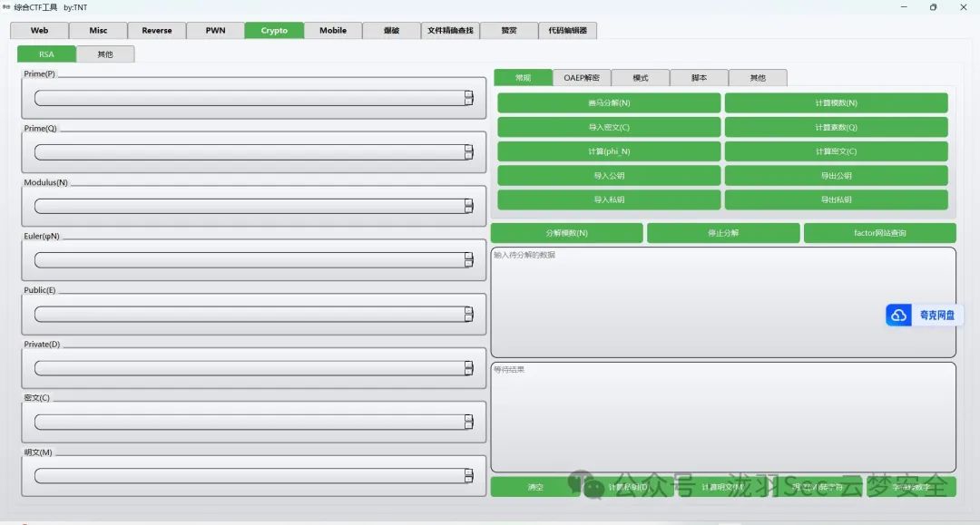This screenshot has width=980, height=525.
Task: Click the 计算模数(N) button
Action: click(837, 103)
